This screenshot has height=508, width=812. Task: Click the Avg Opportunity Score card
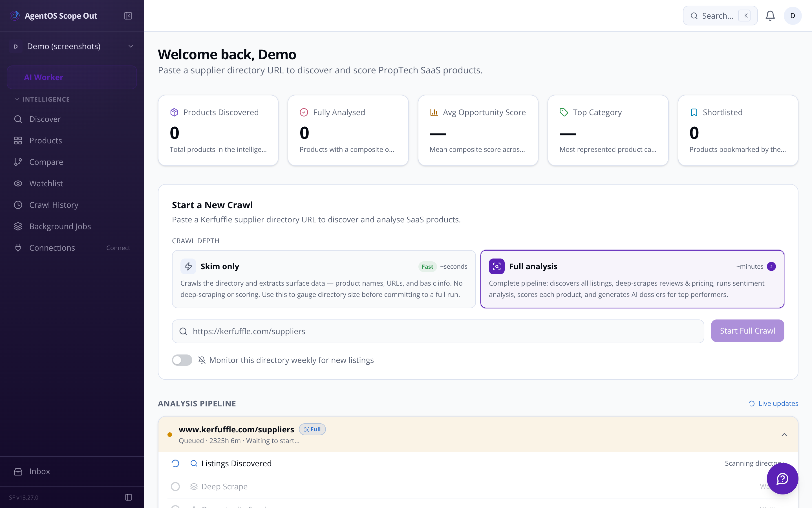pyautogui.click(x=478, y=130)
